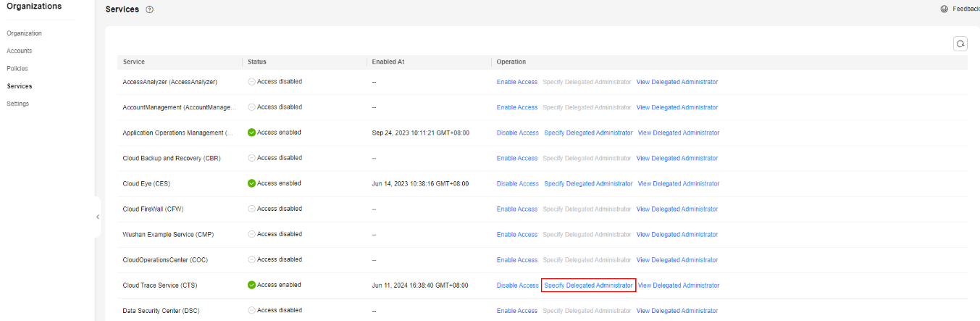View Delegated Administrator for Cloud FireWall

[x=677, y=209]
